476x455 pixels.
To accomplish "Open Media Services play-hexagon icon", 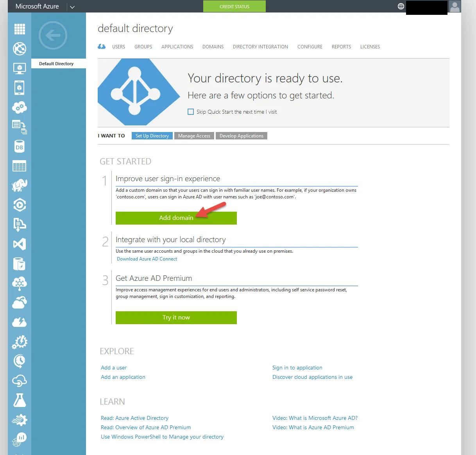I will click(x=20, y=205).
